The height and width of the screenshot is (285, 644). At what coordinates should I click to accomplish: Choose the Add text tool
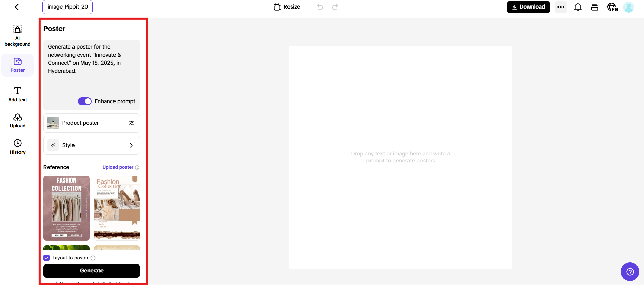coord(17,94)
